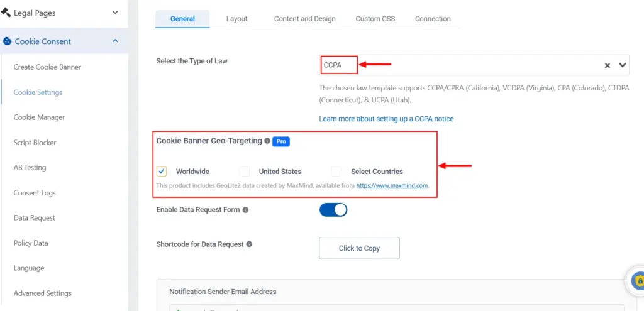
Task: Click the floating shield lock badge icon
Action: (639, 281)
